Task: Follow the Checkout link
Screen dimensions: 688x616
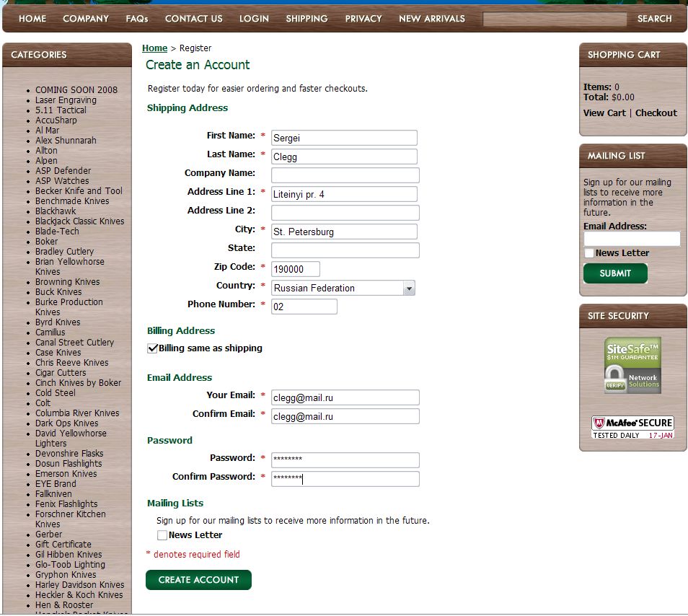Action: coord(656,113)
